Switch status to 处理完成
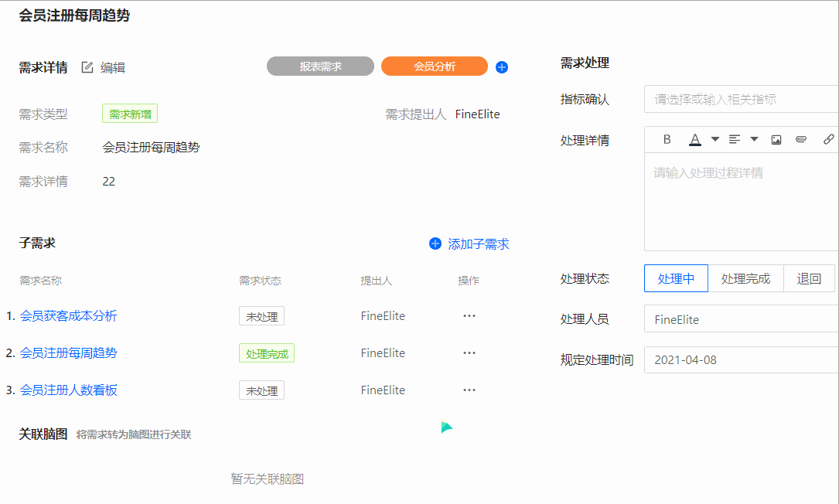The width and height of the screenshot is (839, 504). (x=745, y=278)
